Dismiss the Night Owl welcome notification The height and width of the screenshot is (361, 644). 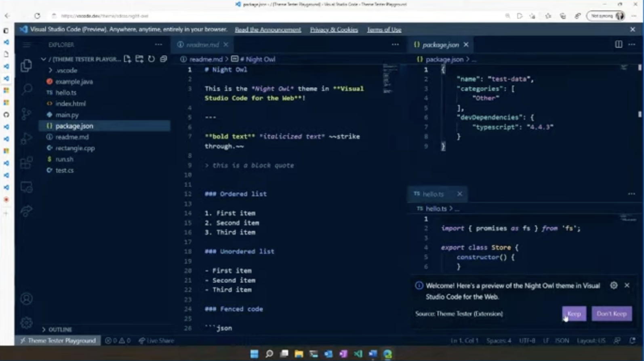[x=627, y=285]
